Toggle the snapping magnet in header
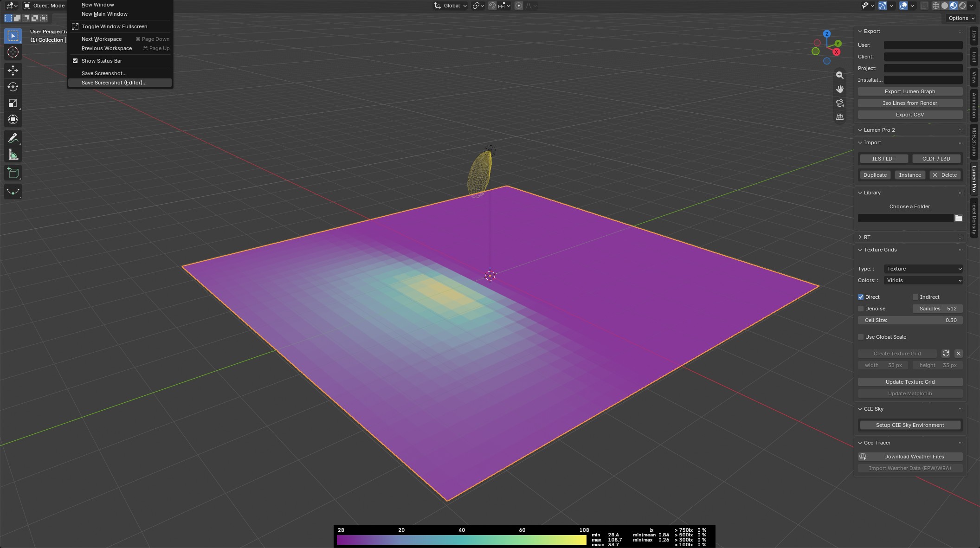 [492, 6]
